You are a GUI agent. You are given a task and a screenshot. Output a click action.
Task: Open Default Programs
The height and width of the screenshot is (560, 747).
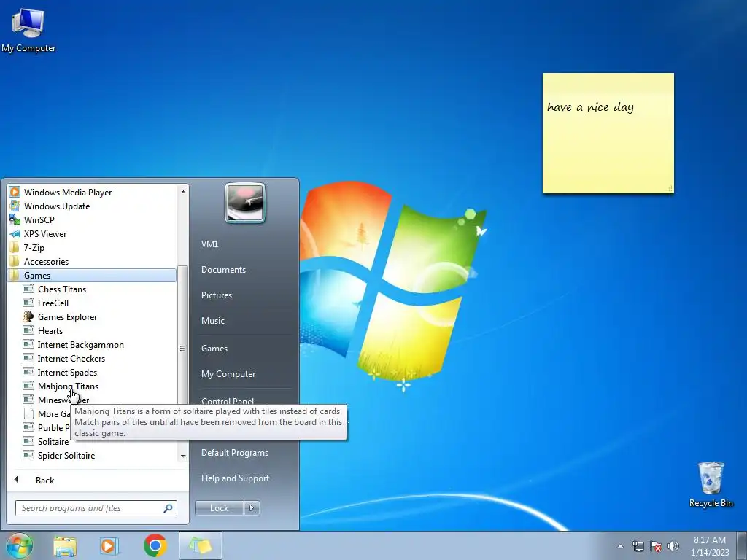coord(235,453)
